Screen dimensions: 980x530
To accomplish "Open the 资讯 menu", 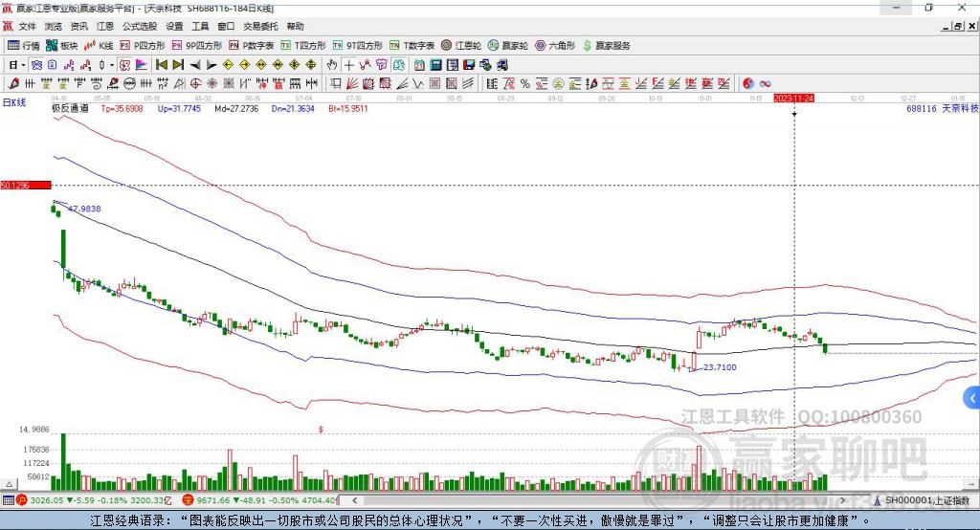I will (x=78, y=26).
